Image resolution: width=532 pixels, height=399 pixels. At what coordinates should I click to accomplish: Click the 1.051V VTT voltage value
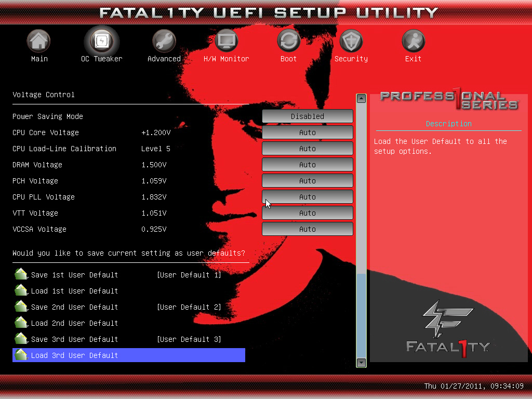pos(154,213)
